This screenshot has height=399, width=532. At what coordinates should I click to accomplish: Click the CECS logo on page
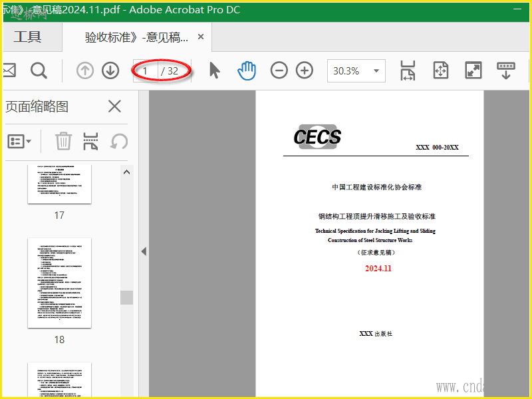click(317, 137)
